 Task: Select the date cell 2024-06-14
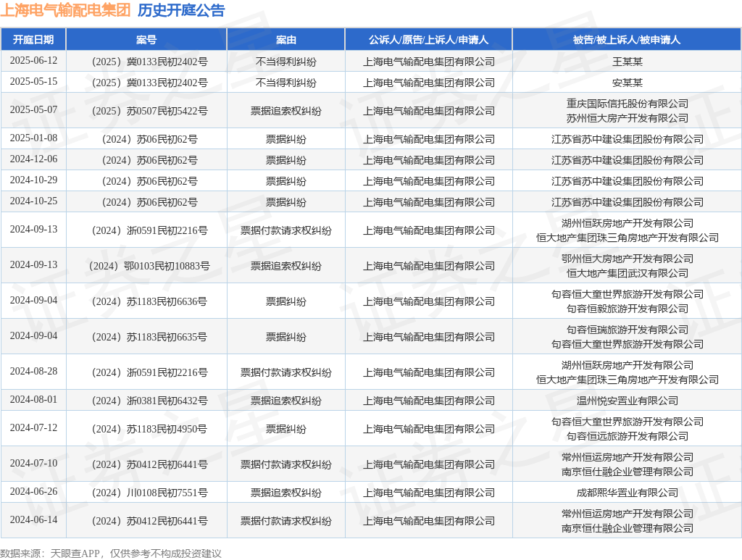tap(33, 520)
